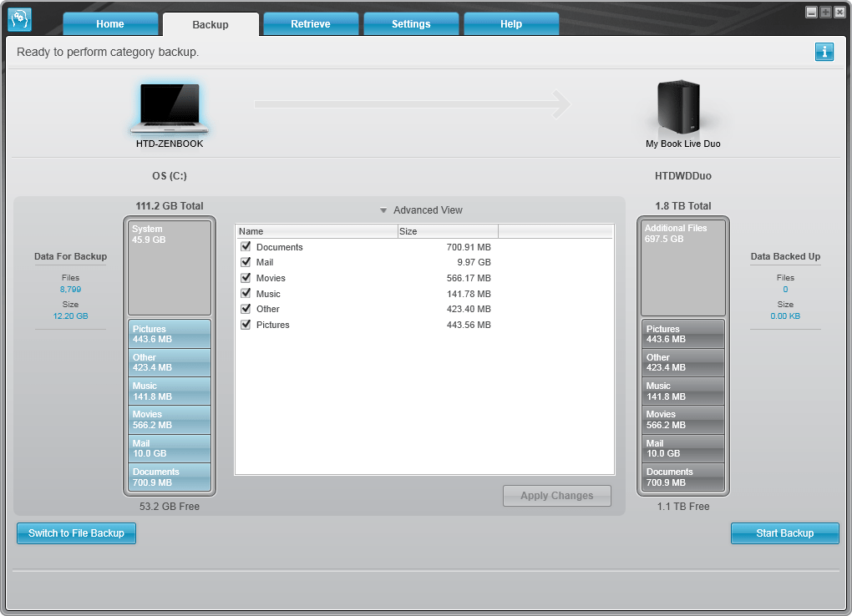Maximize the backup application window
The width and height of the screenshot is (852, 616).
(825, 12)
